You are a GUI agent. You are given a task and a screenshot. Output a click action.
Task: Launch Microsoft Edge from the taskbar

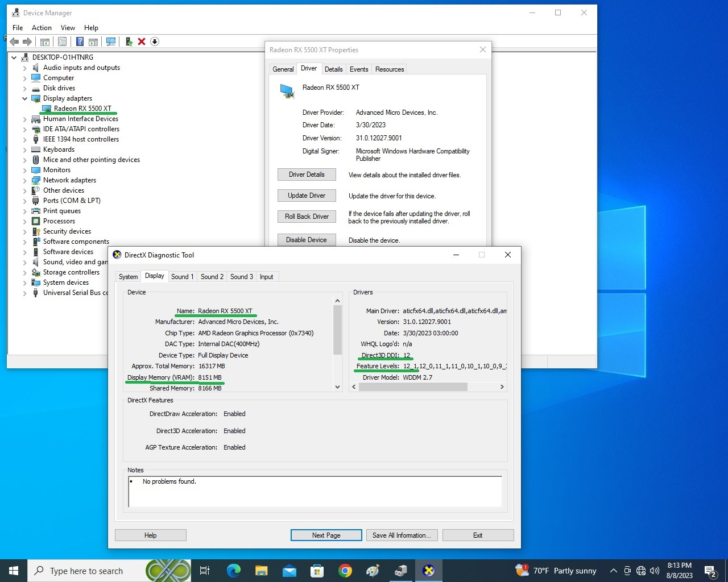click(233, 571)
